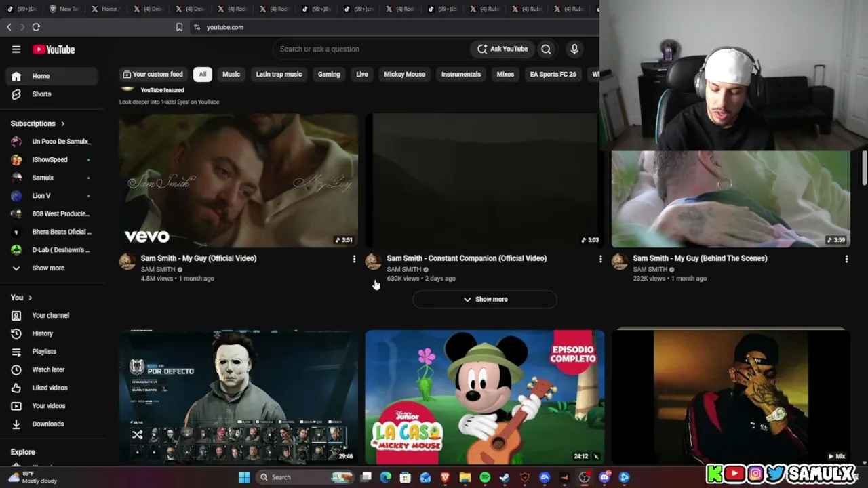Click the YouTube search input field

point(372,49)
